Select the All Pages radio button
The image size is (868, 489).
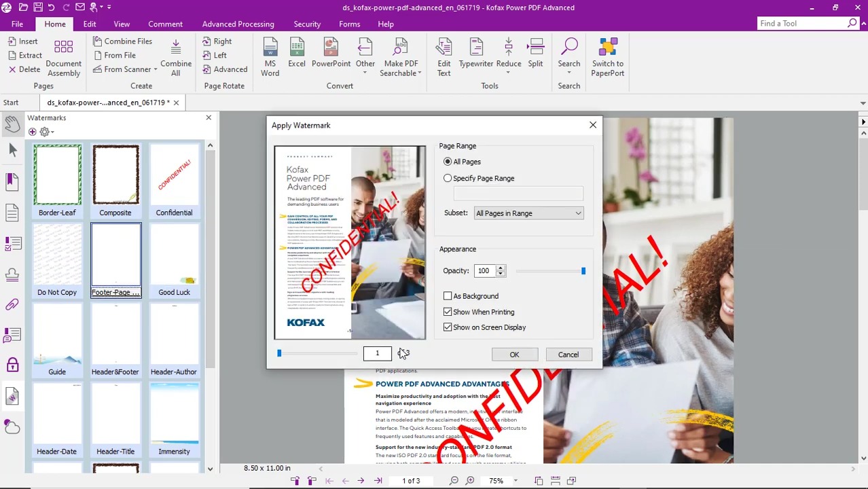pos(448,162)
